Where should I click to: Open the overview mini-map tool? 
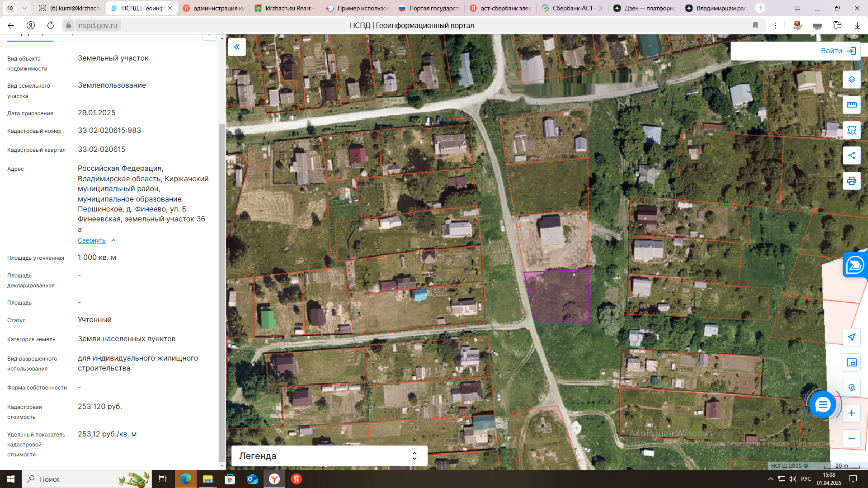click(x=851, y=362)
